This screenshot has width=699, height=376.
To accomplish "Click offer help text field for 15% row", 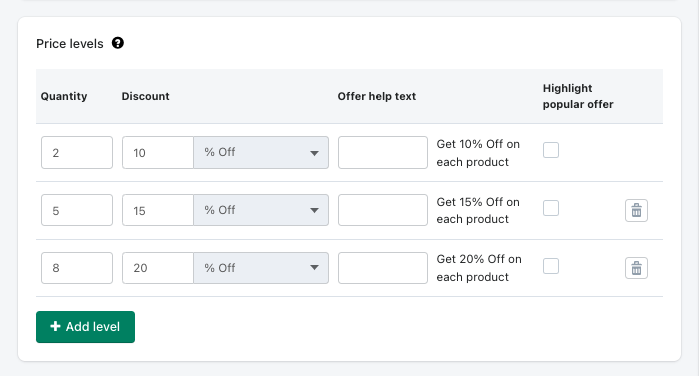I will pos(382,210).
